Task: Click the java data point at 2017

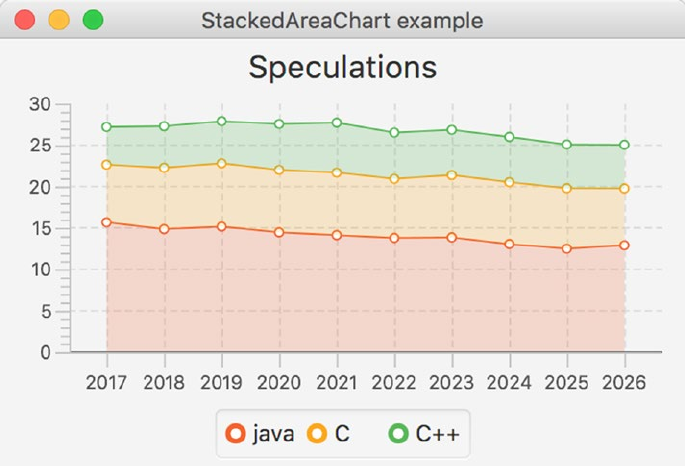Action: pos(107,222)
